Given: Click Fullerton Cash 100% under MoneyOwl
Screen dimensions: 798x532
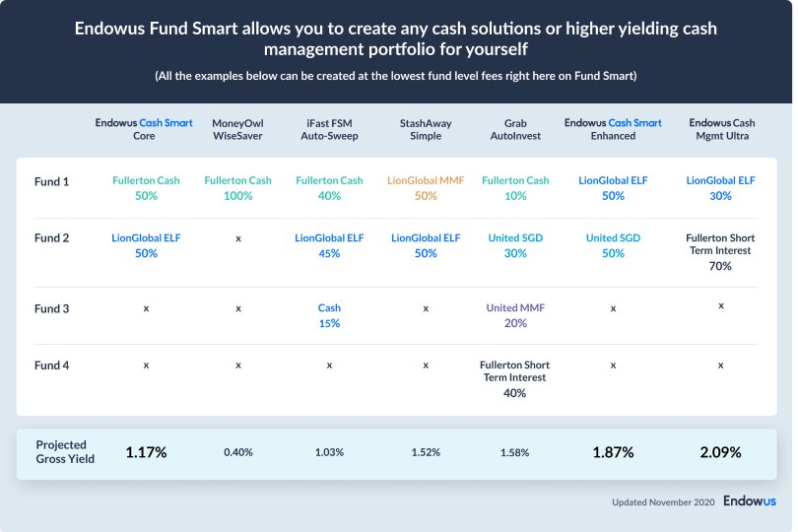Looking at the screenshot, I should pos(237,188).
